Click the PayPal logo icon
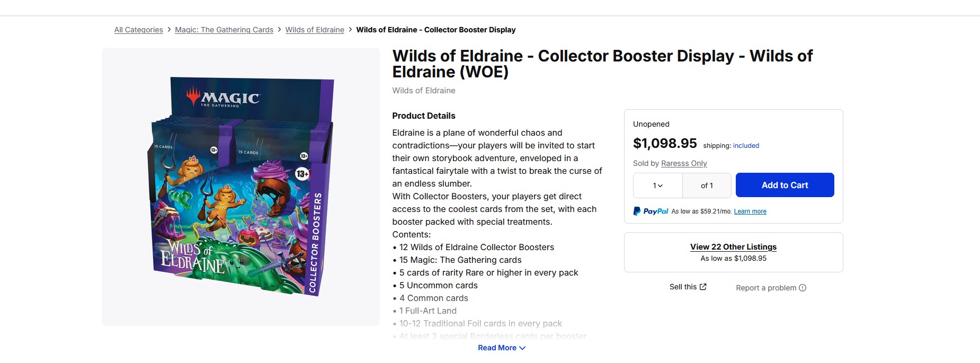Viewport: 980px width, 363px height. tap(637, 211)
